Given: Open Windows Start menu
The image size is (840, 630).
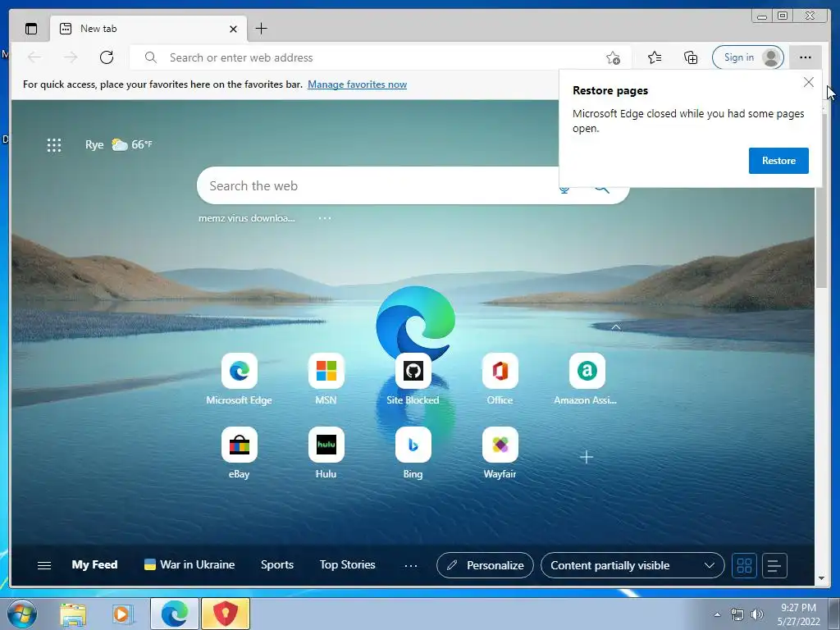Looking at the screenshot, I should pos(21,614).
